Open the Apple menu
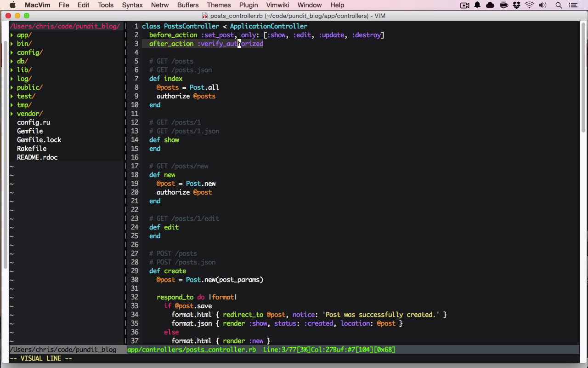This screenshot has width=588, height=368. click(12, 5)
